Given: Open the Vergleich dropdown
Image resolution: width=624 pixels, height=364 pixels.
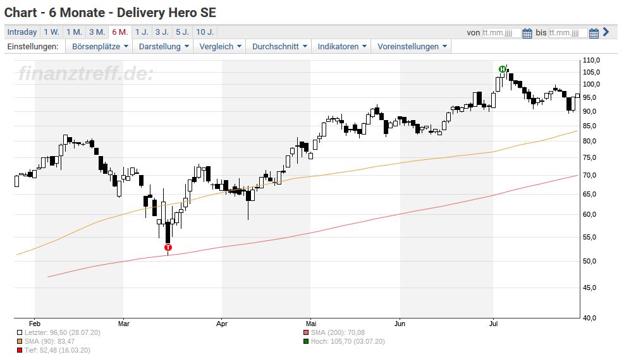Looking at the screenshot, I should pos(219,46).
